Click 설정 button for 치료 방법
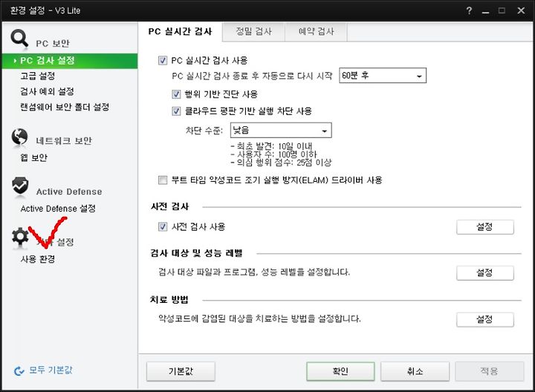 pyautogui.click(x=484, y=320)
